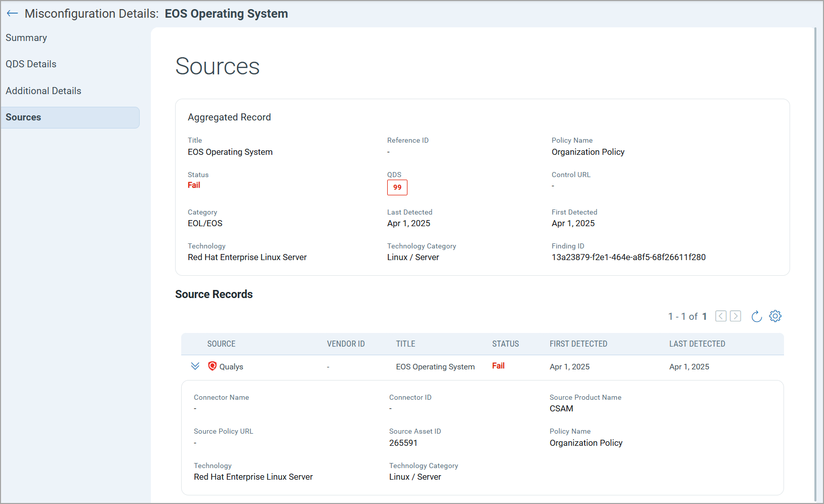Click the EOL/EOS category value
Viewport: 824px width, 504px height.
(205, 223)
